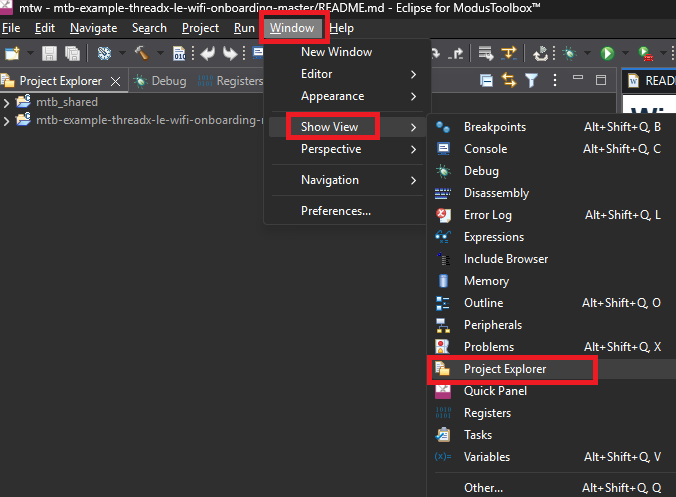Select Other... at bottom of Show View
This screenshot has height=497, width=676.
[x=483, y=488]
